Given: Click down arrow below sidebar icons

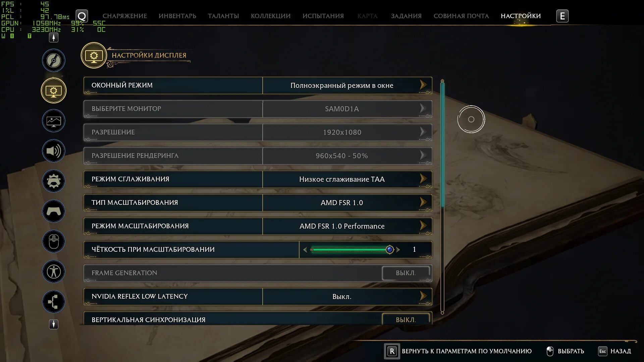Looking at the screenshot, I should click(x=54, y=324).
